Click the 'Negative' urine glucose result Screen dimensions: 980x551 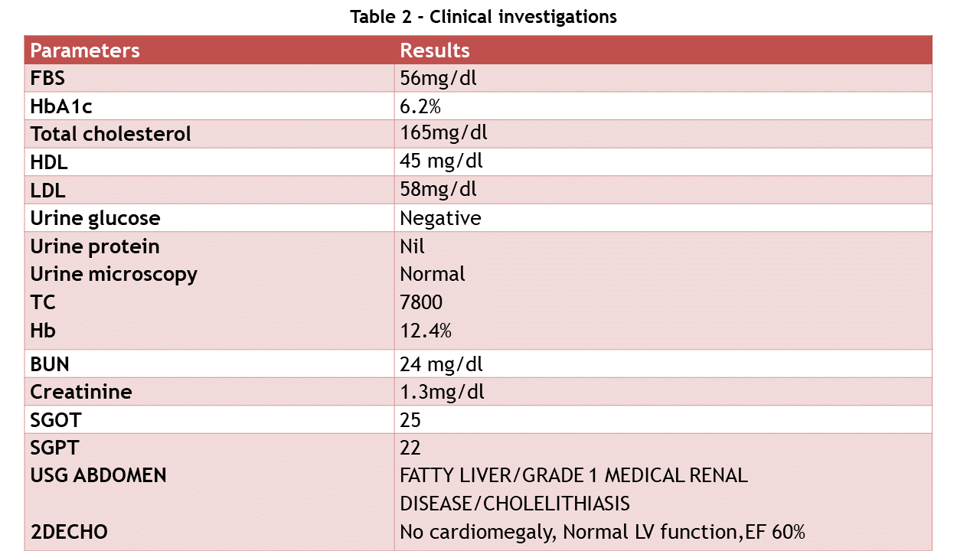click(440, 218)
